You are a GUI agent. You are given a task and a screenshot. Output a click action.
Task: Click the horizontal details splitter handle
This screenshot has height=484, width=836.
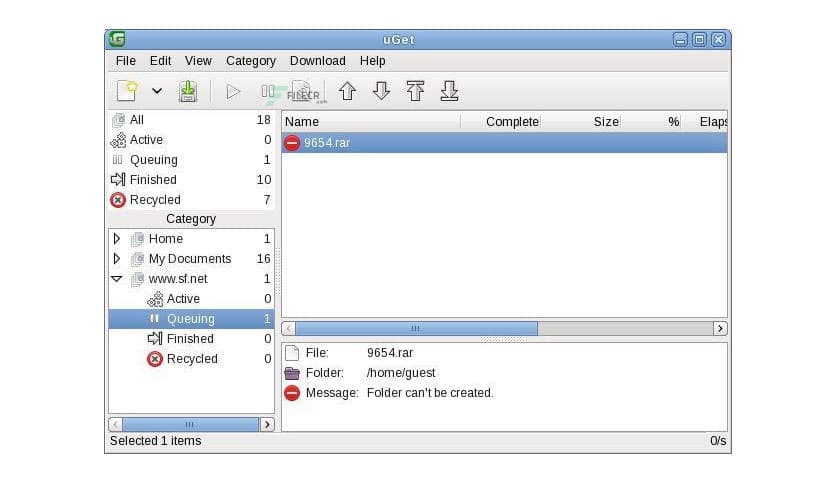[x=504, y=339]
